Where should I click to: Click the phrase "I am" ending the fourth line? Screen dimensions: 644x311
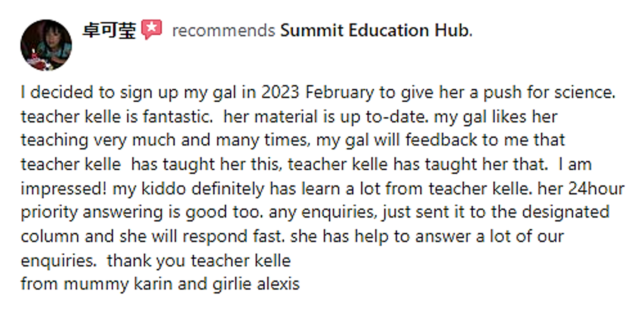click(x=575, y=164)
